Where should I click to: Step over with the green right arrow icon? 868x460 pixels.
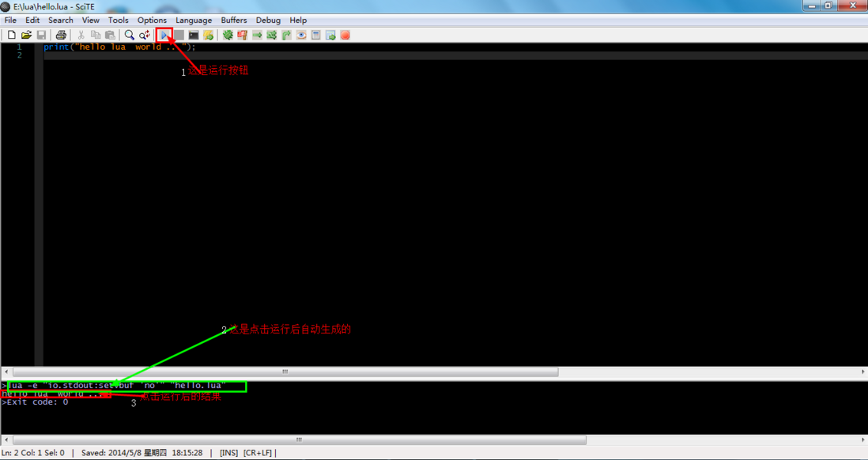257,35
